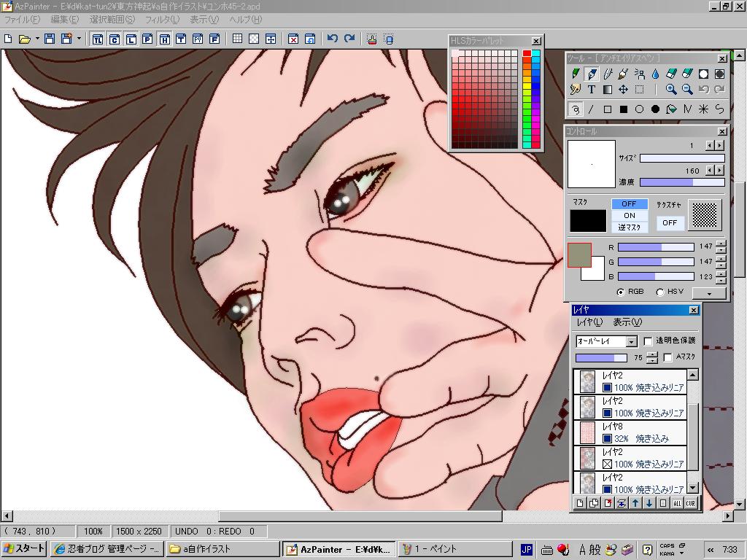
Task: Select the move tool with four arrows
Action: 623,90
